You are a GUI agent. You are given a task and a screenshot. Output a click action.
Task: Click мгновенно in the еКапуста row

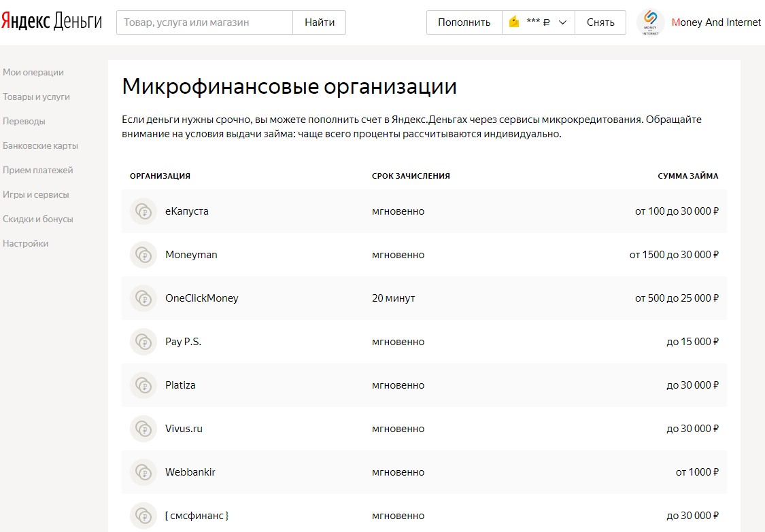[398, 211]
